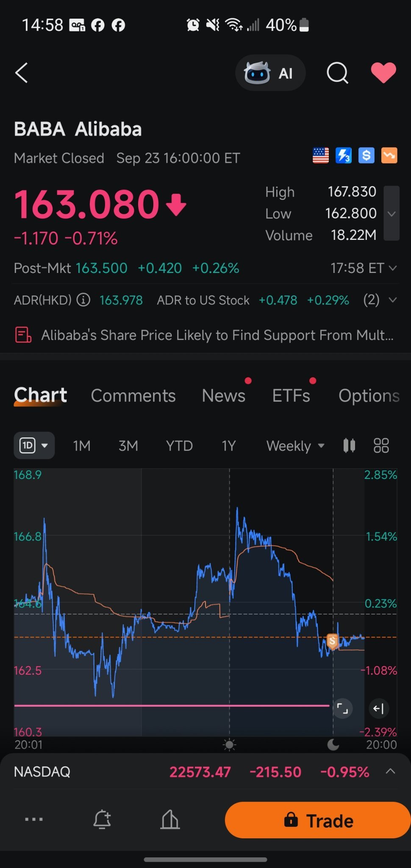Open the 1D timeframe dropdown
Image resolution: width=411 pixels, height=868 pixels.
pyautogui.click(x=34, y=445)
